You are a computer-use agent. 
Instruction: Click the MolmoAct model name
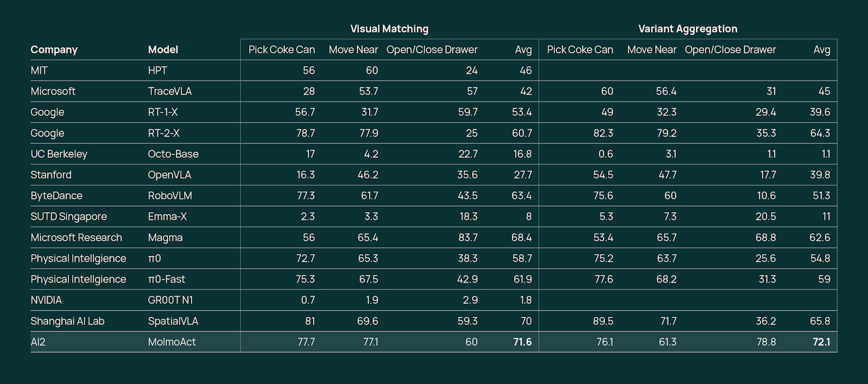(172, 342)
